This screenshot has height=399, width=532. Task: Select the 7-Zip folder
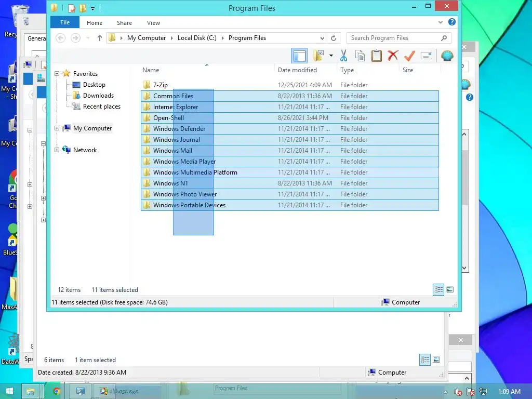pos(290,85)
